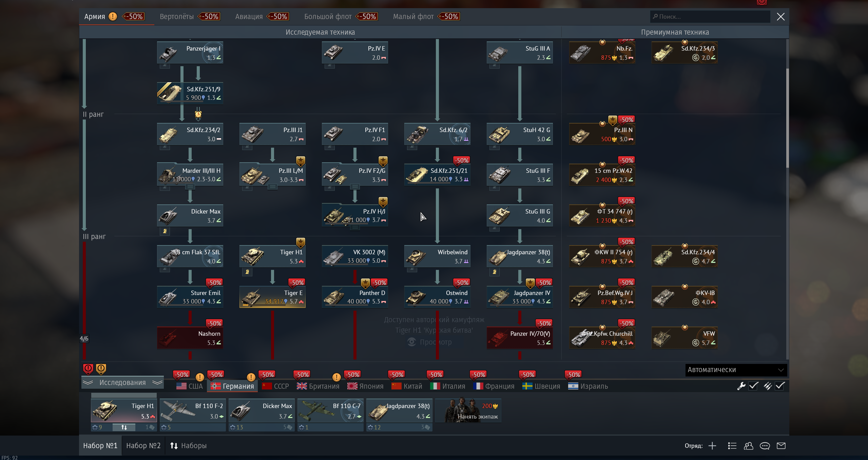
Task: Switch to Набор №1 preset
Action: tap(100, 445)
